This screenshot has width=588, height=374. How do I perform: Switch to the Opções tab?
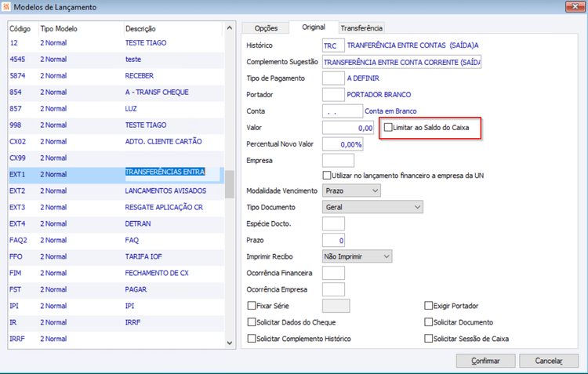tap(266, 28)
